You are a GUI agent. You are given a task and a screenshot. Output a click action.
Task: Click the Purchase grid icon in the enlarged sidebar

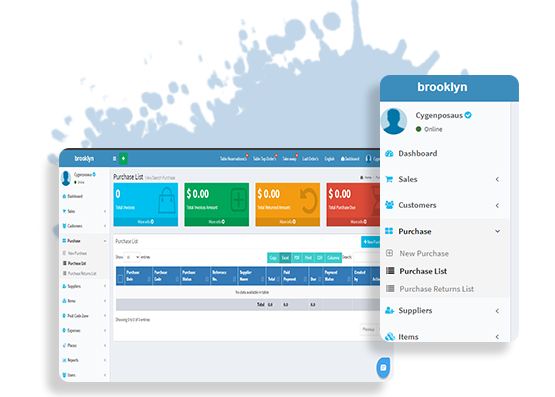click(389, 231)
